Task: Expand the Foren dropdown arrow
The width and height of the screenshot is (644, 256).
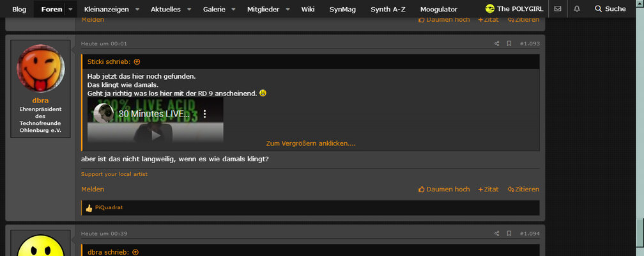Action: pos(70,9)
